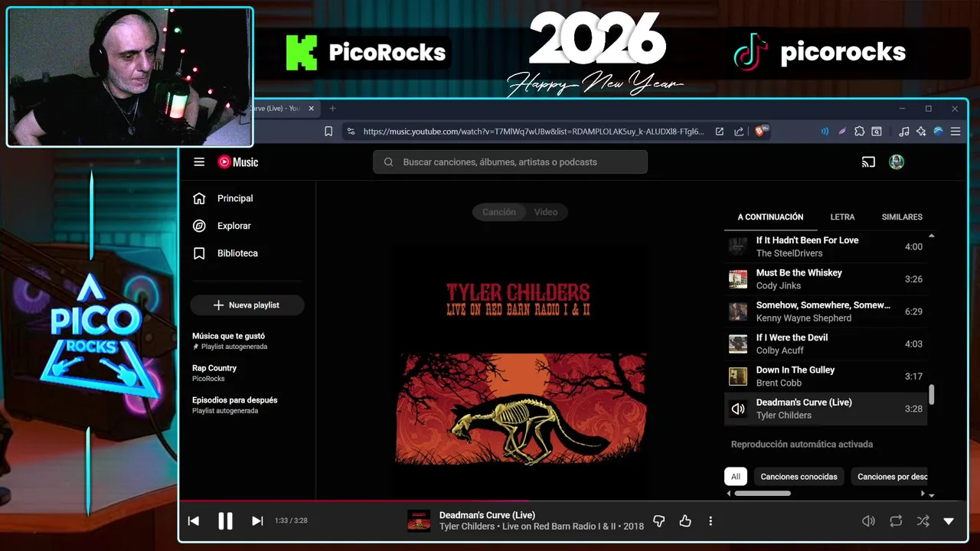Open a new browser tab
This screenshot has width=980, height=551.
332,109
